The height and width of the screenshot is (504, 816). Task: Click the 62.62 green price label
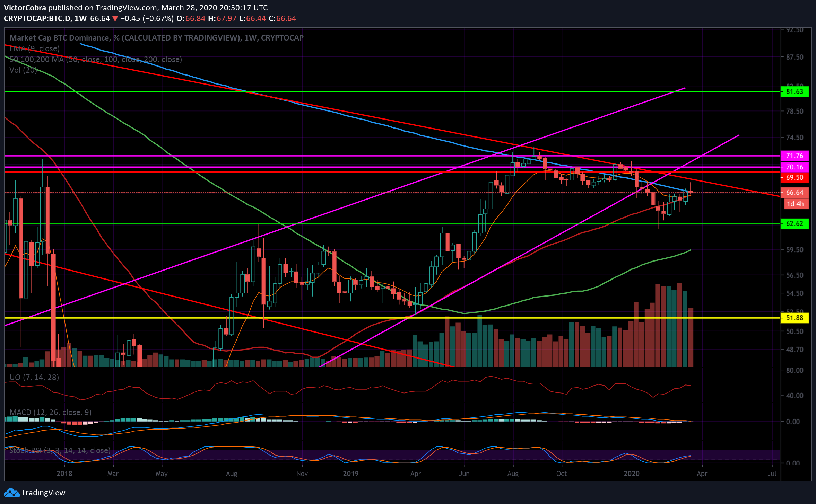tap(795, 224)
